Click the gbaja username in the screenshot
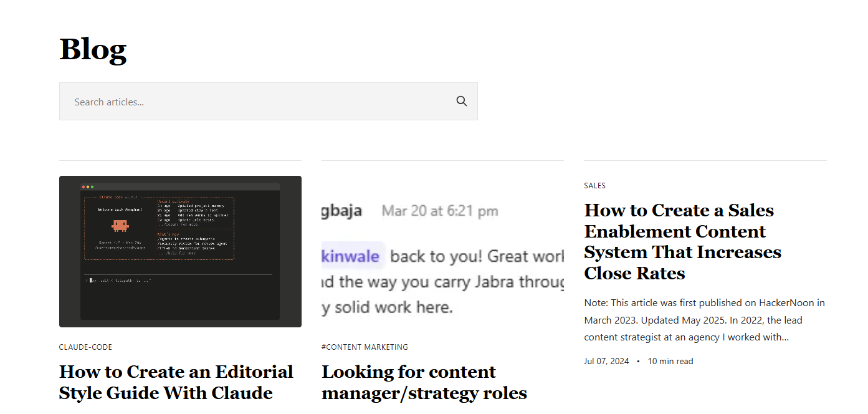Image resolution: width=868 pixels, height=414 pixels. click(x=343, y=211)
